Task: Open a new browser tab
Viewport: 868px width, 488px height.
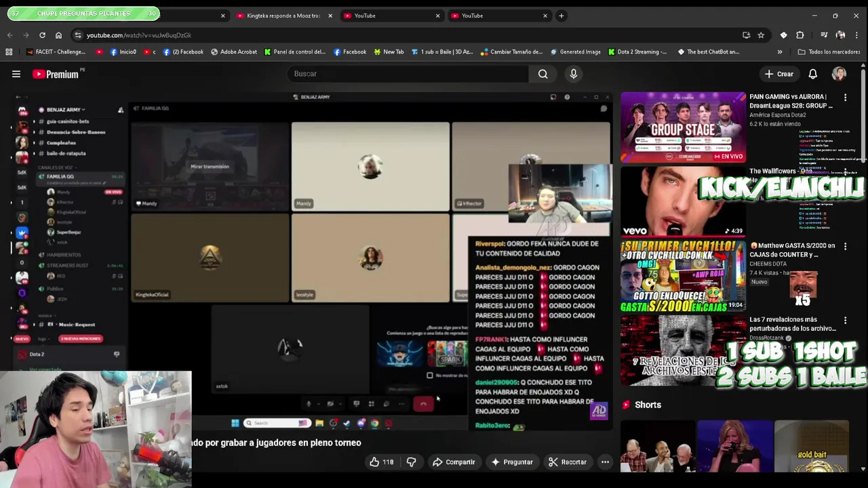Action: pos(561,16)
